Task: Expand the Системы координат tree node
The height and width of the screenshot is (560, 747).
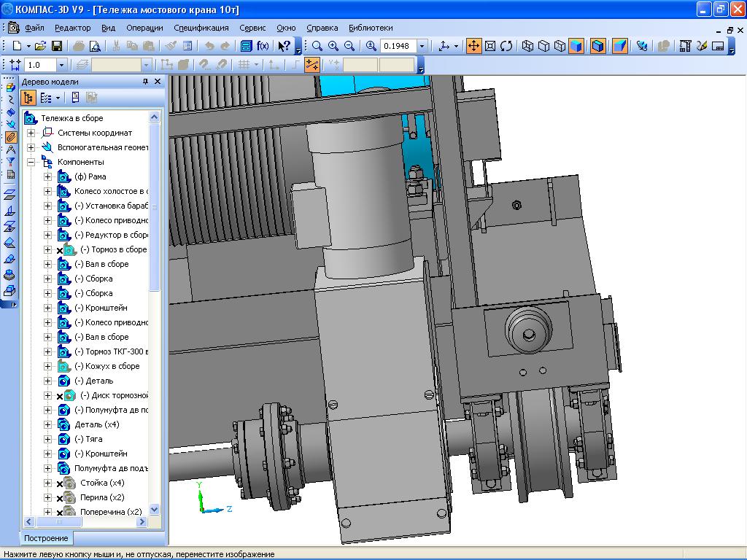Action: click(x=31, y=133)
